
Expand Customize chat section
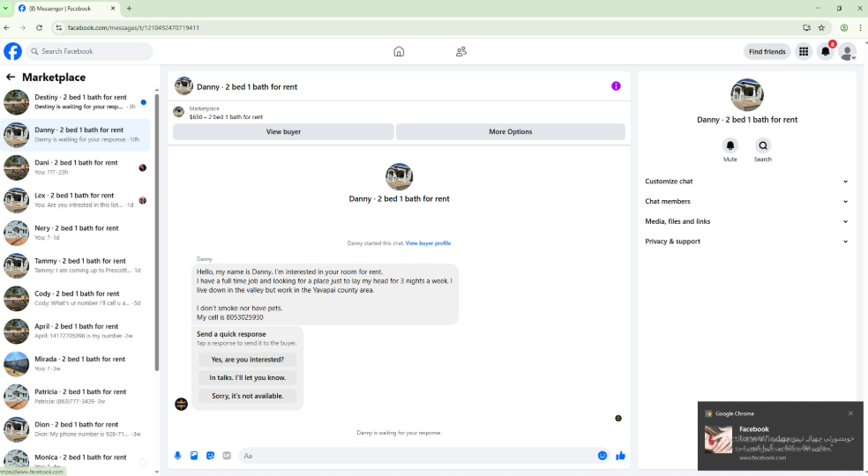(x=745, y=182)
